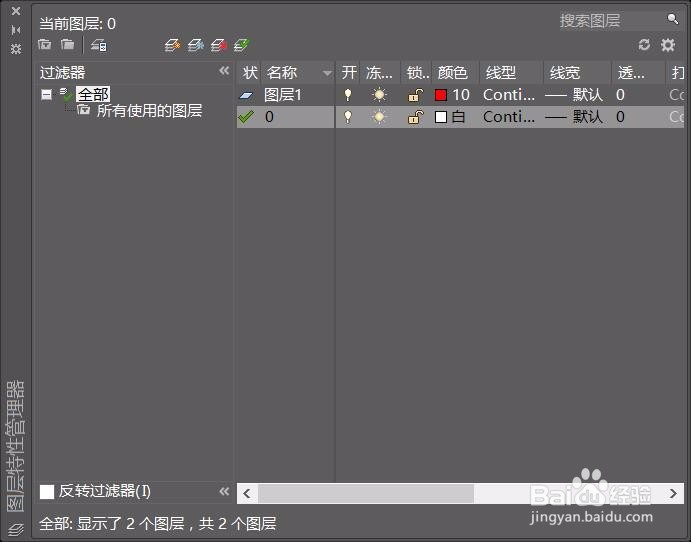
Task: Select the 全部 filter in the tree
Action: click(93, 94)
